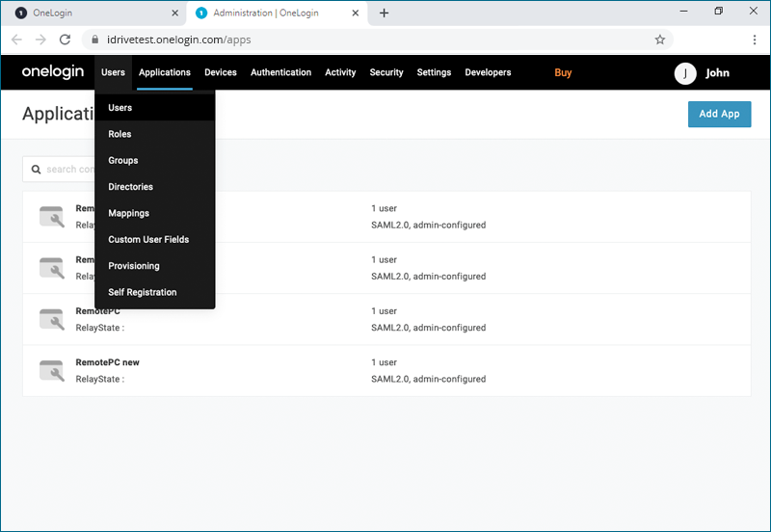Click John's user avatar circle
Image resolution: width=771 pixels, height=532 pixels.
click(x=685, y=73)
